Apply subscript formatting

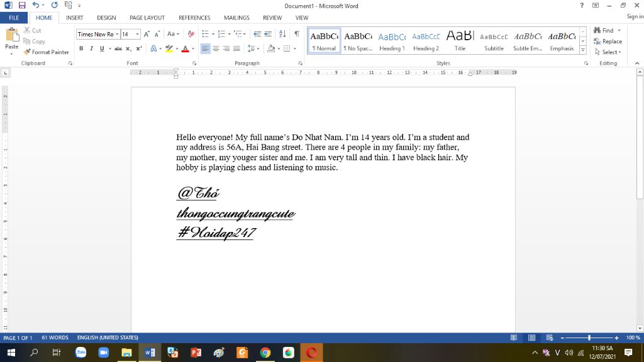coord(128,48)
